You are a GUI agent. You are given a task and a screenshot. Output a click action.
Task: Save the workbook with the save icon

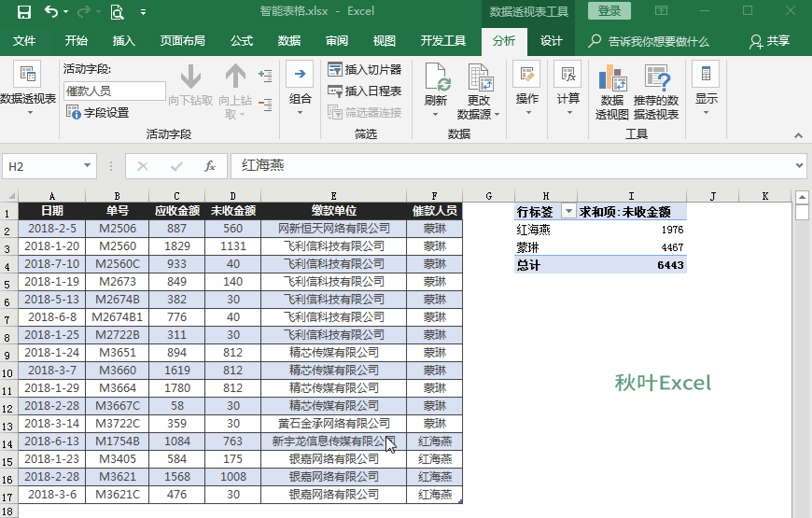pyautogui.click(x=24, y=11)
